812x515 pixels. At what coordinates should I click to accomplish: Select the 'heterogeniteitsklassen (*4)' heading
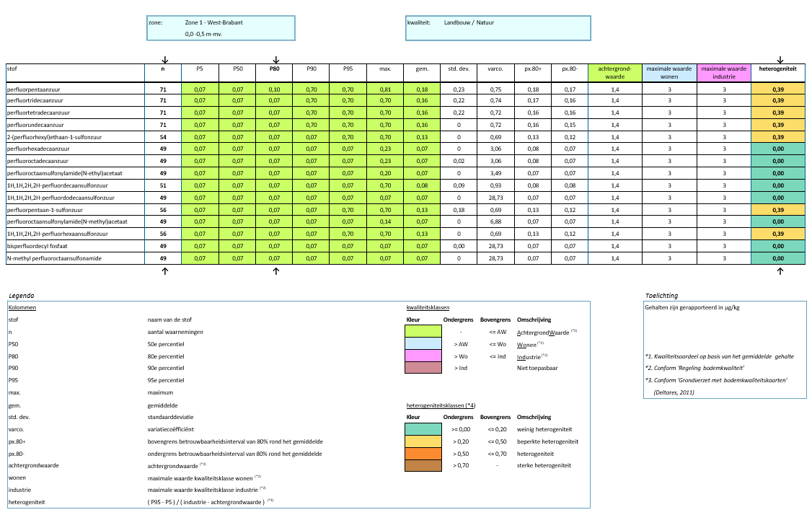click(x=441, y=405)
